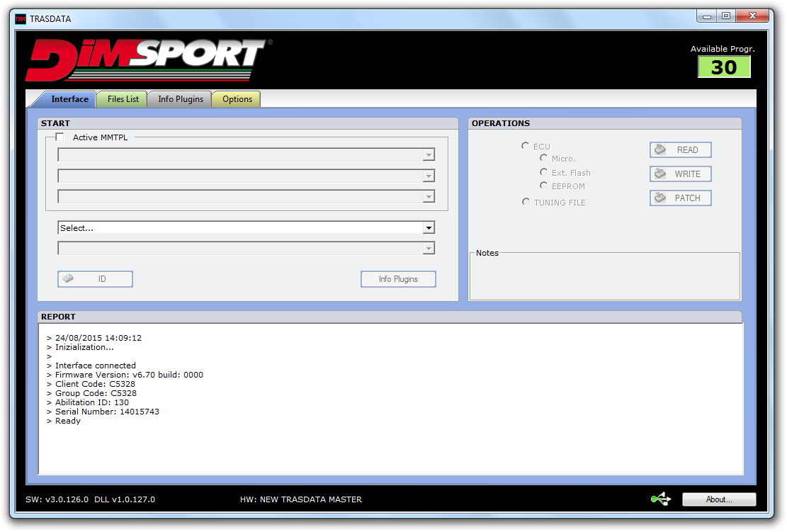Select the ECU radio button
787x532 pixels.
pos(525,145)
